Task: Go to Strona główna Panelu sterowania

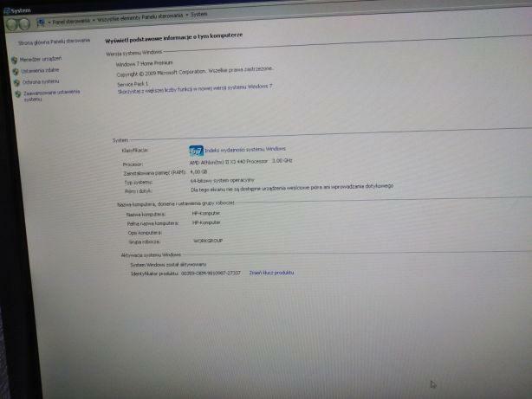Action: click(54, 42)
